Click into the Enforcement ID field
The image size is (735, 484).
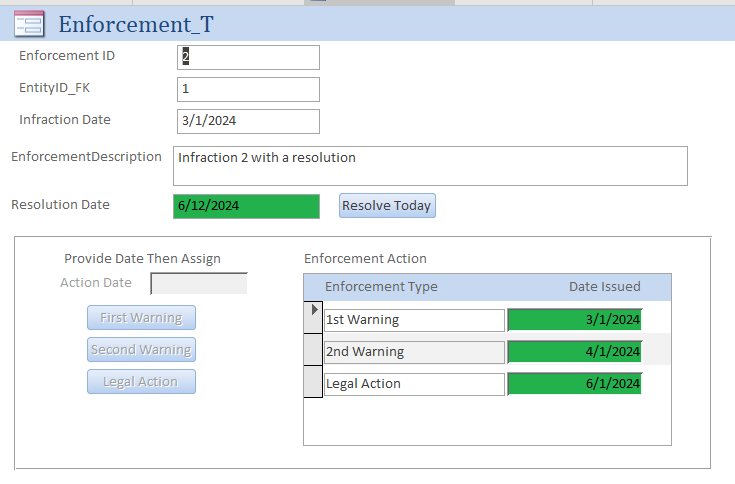point(249,58)
